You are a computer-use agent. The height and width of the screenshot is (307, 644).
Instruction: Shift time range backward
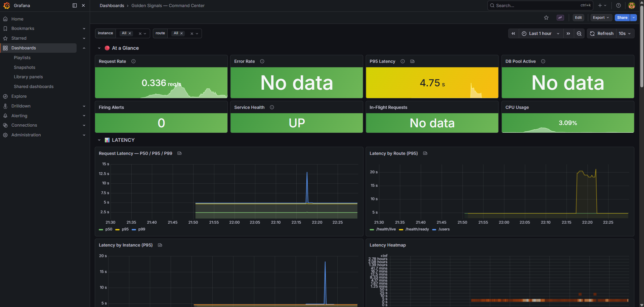point(513,34)
